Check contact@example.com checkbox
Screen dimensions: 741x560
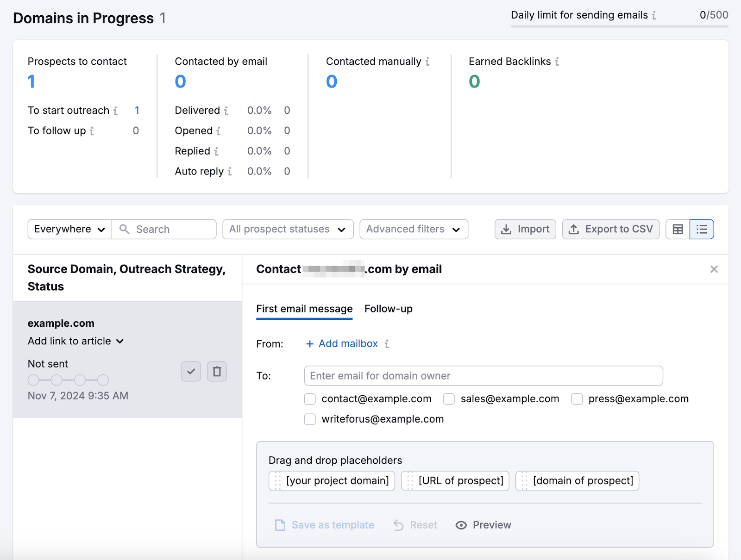[x=310, y=399]
